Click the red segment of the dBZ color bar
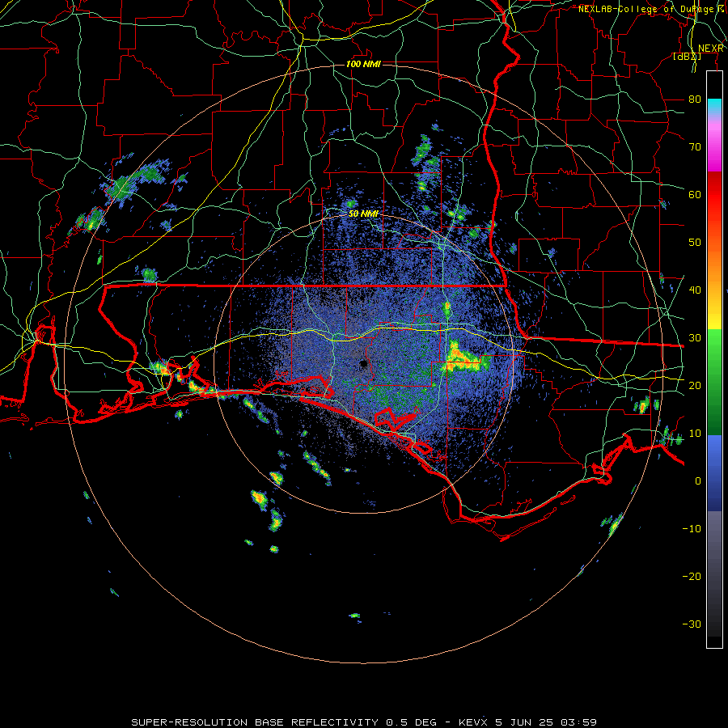 click(x=714, y=195)
